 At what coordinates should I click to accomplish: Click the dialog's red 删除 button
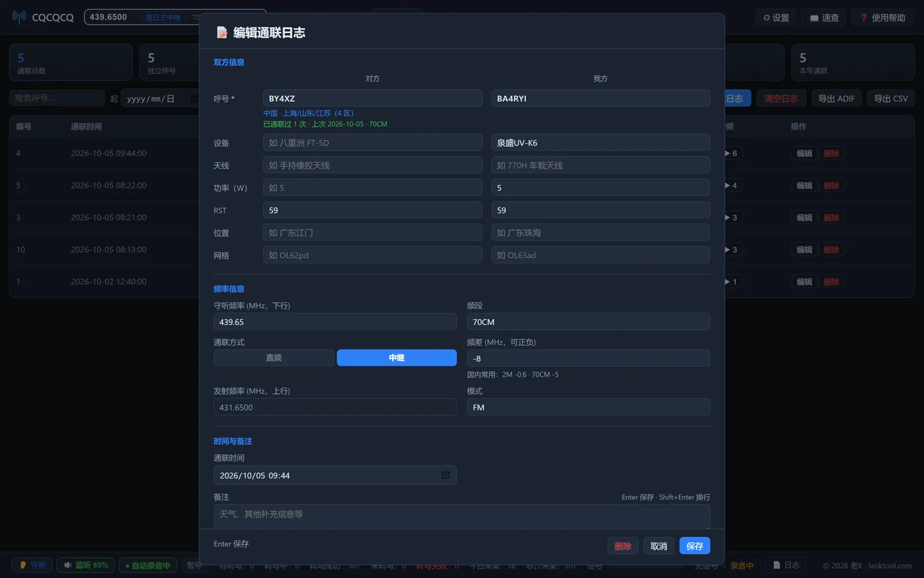coord(623,546)
